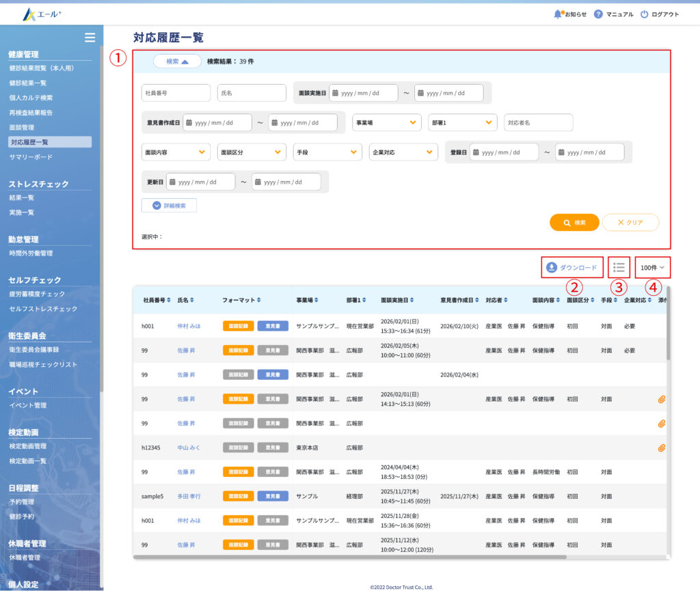Change the 100件 page size dropdown

[652, 267]
